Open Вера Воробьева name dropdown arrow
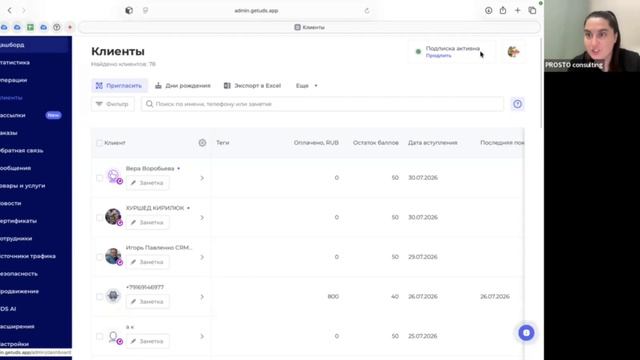Screen dimensions: 640x360 click(x=178, y=169)
